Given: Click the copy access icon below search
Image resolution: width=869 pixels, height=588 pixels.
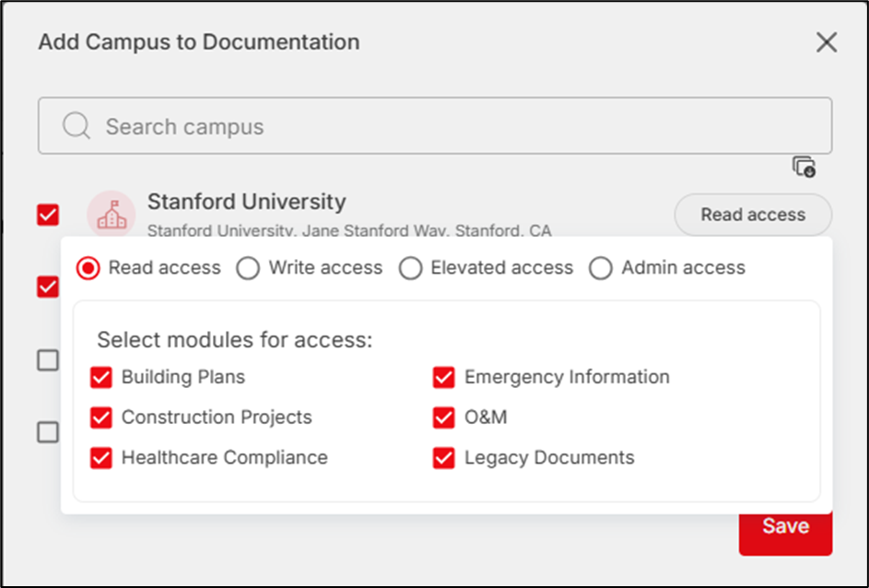Looking at the screenshot, I should 804,167.
